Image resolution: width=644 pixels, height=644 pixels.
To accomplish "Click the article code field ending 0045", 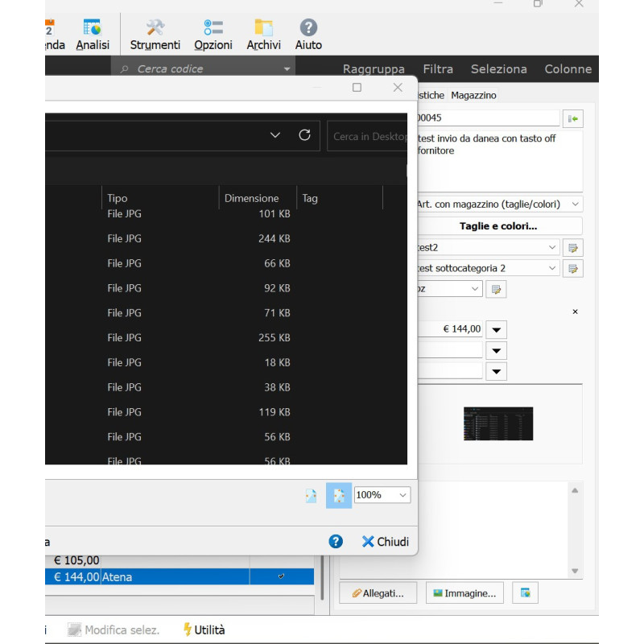I will pos(489,118).
